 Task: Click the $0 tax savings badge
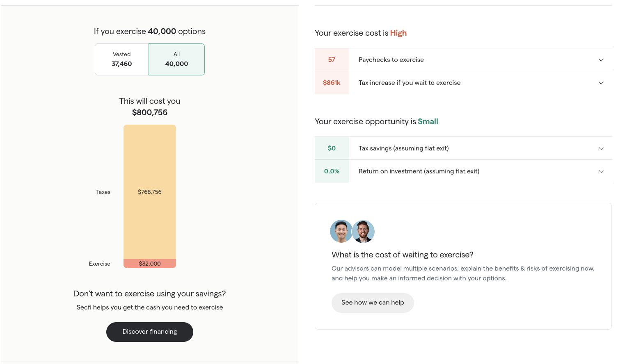[x=332, y=148]
